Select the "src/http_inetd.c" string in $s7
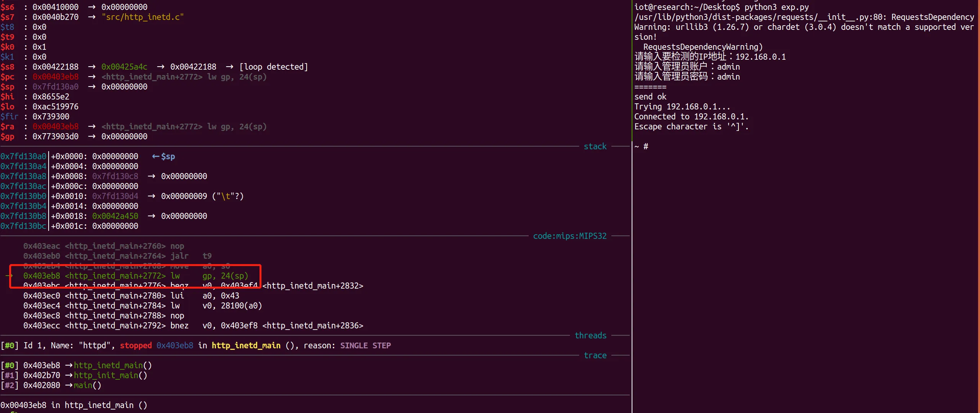This screenshot has width=980, height=413. coord(142,17)
